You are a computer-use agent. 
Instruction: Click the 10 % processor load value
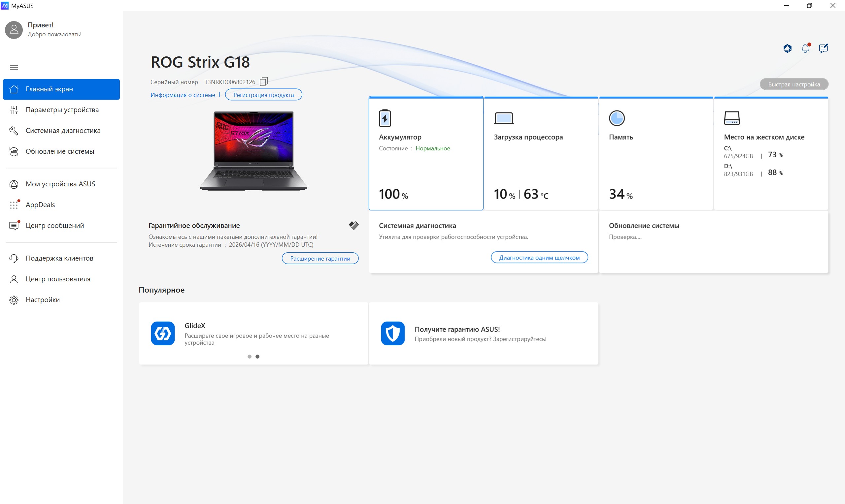click(x=505, y=194)
